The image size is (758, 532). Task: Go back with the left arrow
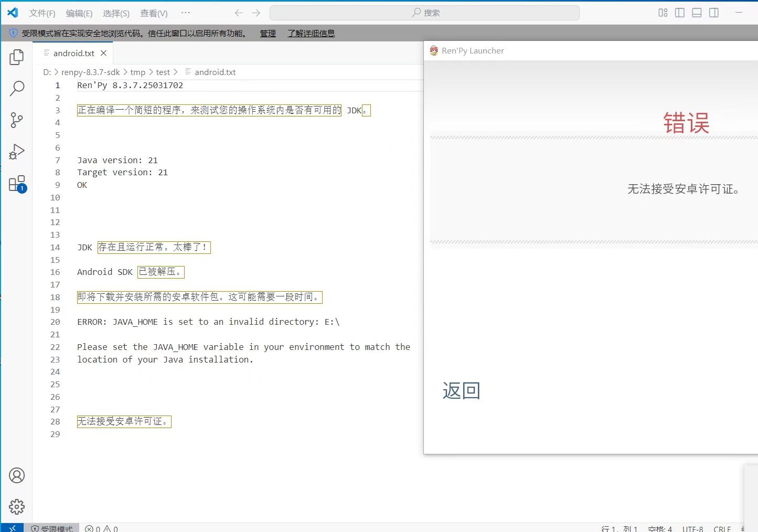pyautogui.click(x=239, y=13)
